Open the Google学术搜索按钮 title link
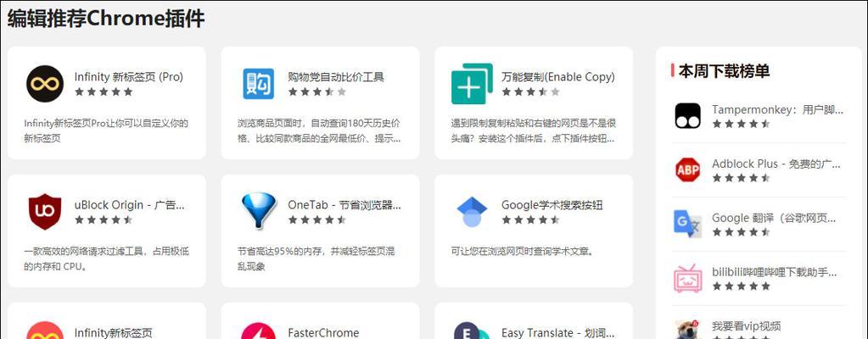 (x=552, y=205)
